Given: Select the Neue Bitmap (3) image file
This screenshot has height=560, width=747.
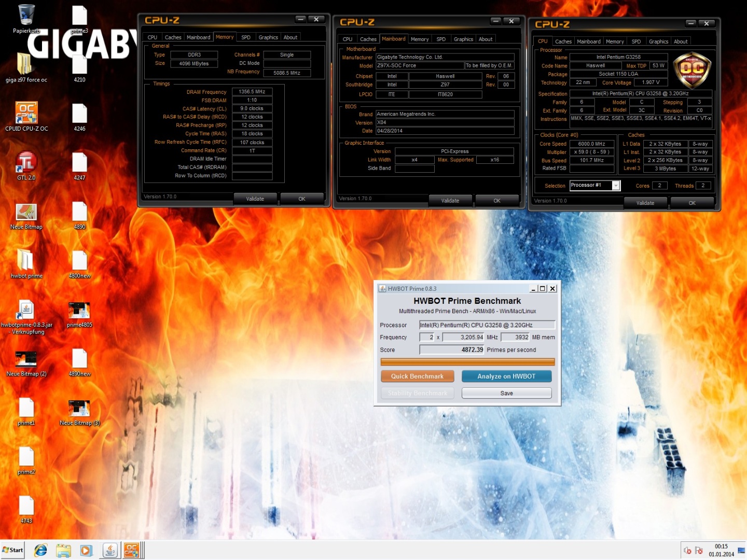Looking at the screenshot, I should point(79,408).
